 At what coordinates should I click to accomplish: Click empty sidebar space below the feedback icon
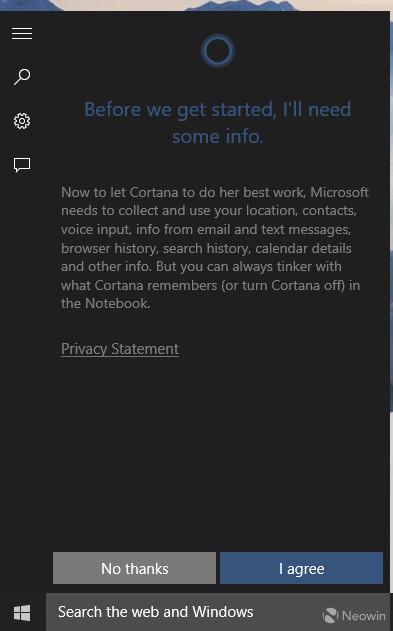point(22,362)
